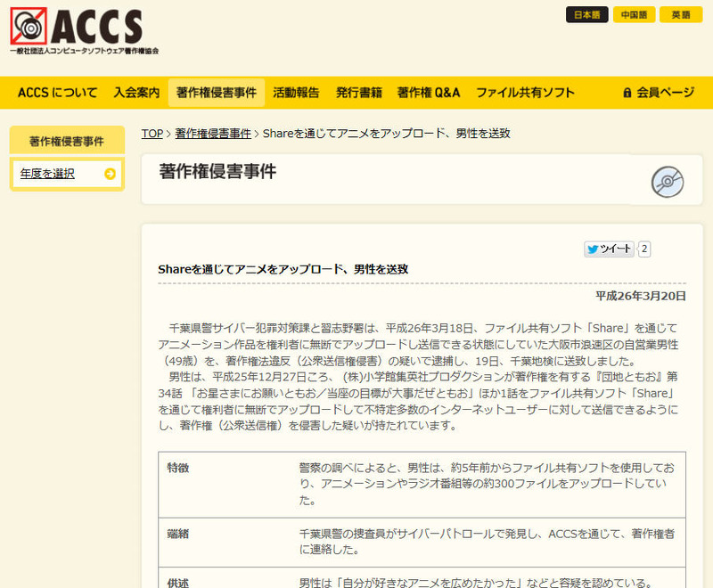This screenshot has height=588, width=713.
Task: Open ファイル共有ソフト in the navigation bar
Action: pos(525,93)
